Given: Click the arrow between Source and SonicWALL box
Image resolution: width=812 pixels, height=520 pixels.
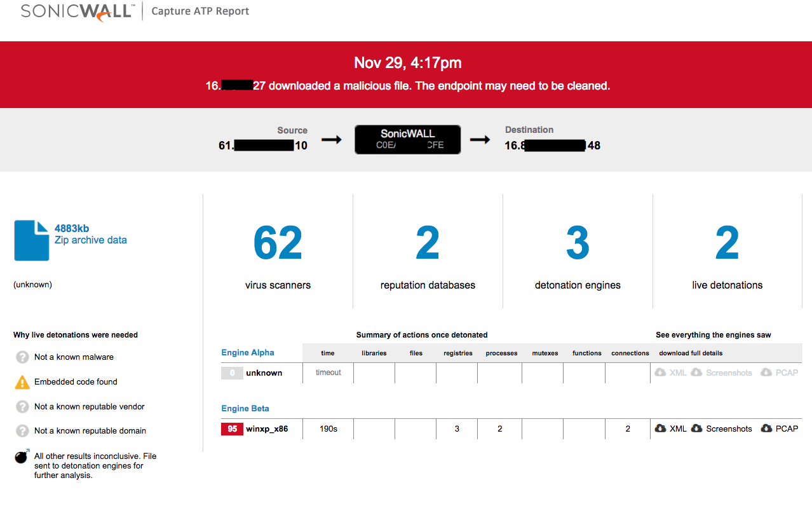Looking at the screenshot, I should pyautogui.click(x=331, y=139).
